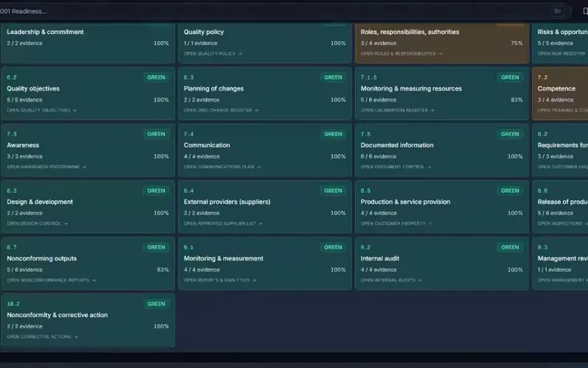
Task: Open Communications Plan link
Action: point(222,167)
